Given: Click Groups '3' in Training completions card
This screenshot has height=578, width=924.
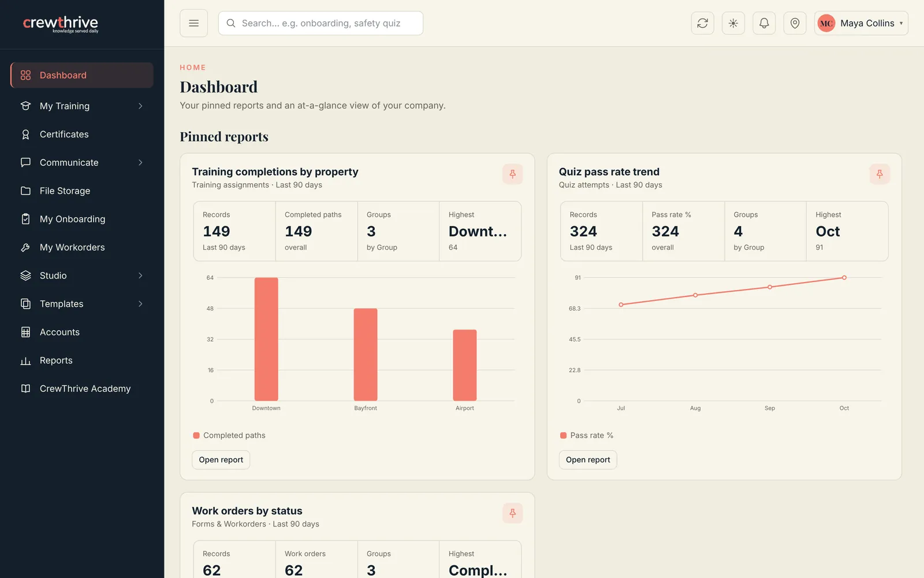Looking at the screenshot, I should (371, 232).
